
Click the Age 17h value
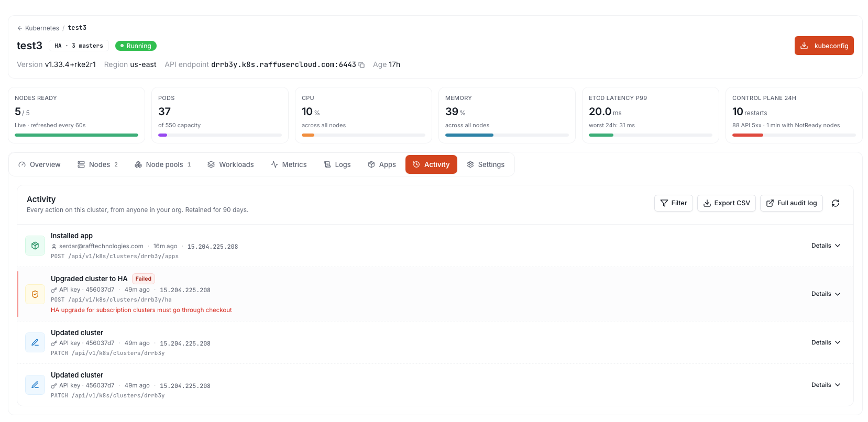[394, 65]
